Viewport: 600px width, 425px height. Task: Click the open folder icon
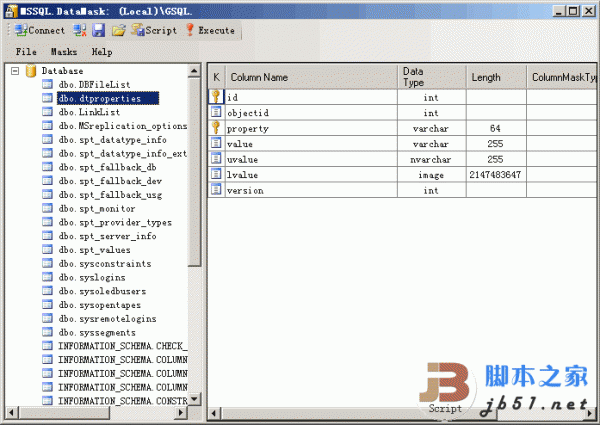tap(119, 30)
